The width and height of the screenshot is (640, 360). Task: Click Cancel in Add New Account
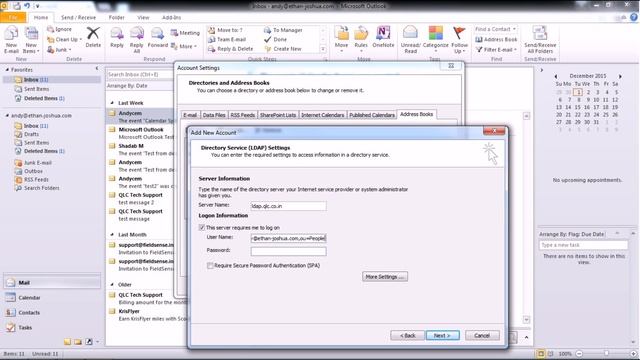click(x=482, y=336)
